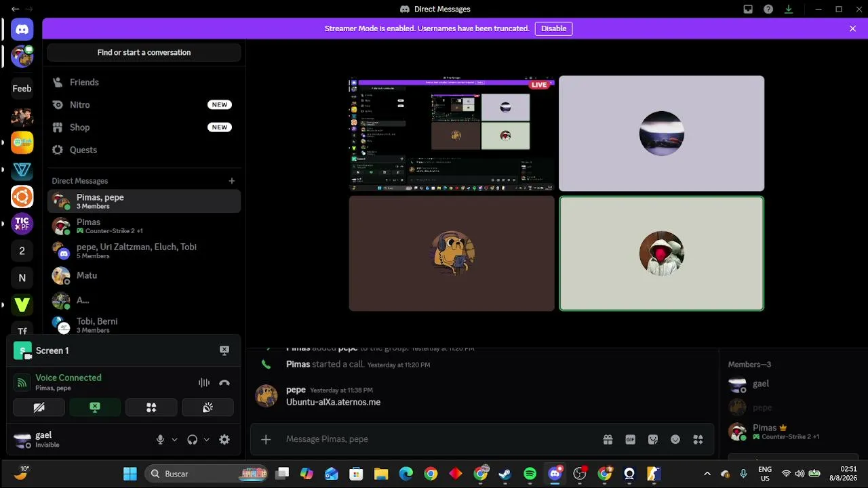
Task: Click Pimas in the Members list
Action: 791,432
